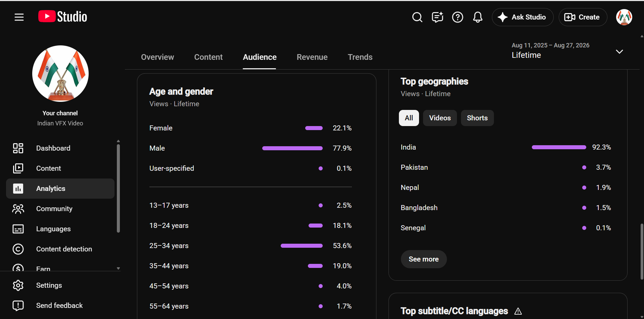Screen dimensions: 644x319
Task: Click the Age and gender card title
Action: (x=181, y=91)
